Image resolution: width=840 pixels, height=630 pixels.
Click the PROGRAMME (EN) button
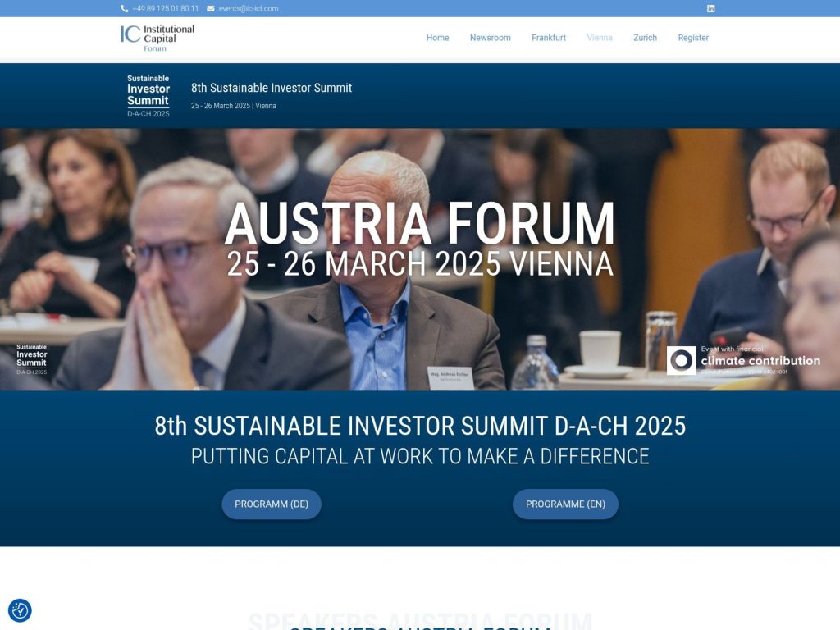point(565,504)
